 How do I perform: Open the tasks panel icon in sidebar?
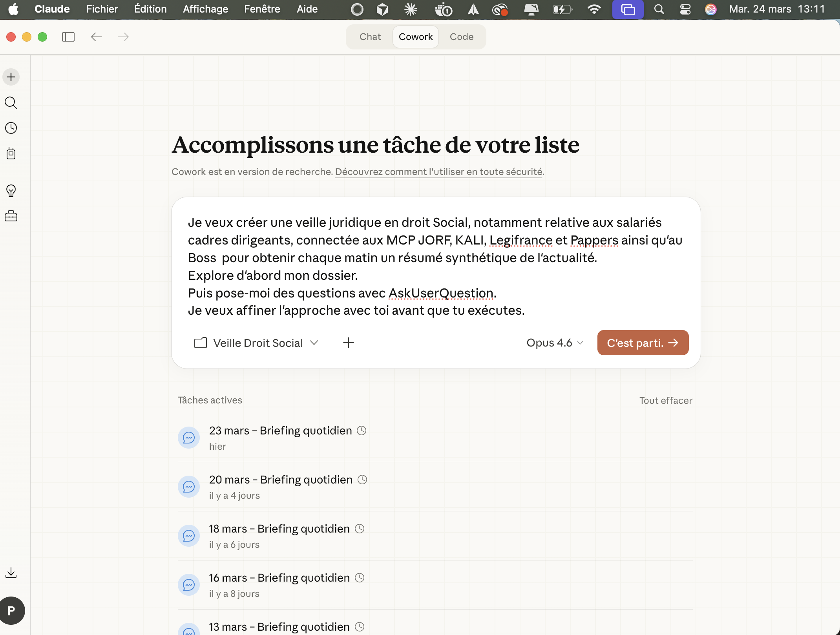tap(11, 153)
